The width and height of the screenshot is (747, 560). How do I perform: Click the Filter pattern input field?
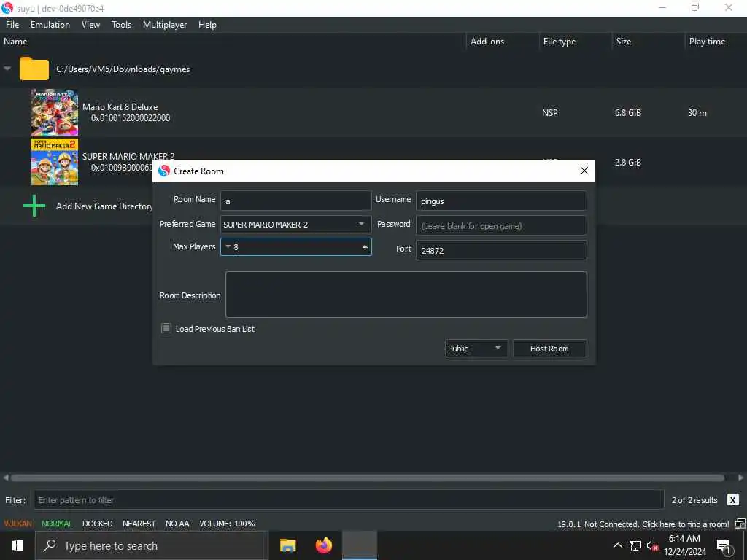[x=349, y=500]
